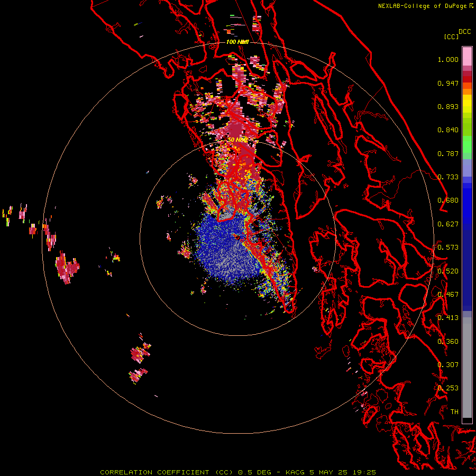476x476 pixels.
Task: Select the 0.253 color scale value
Action: 448,388
